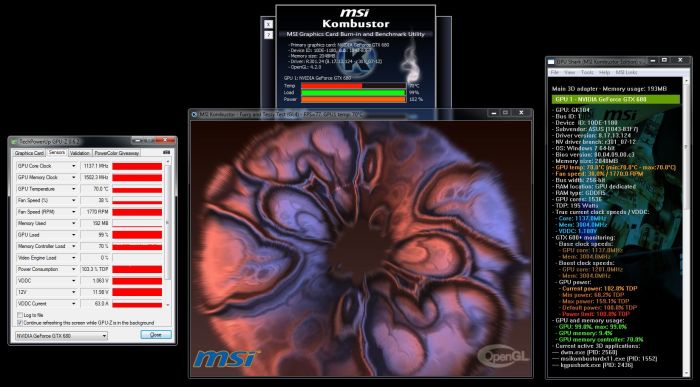This screenshot has width=700, height=387.
Task: Open the Memory Controller Load dropdown
Action: click(x=74, y=246)
